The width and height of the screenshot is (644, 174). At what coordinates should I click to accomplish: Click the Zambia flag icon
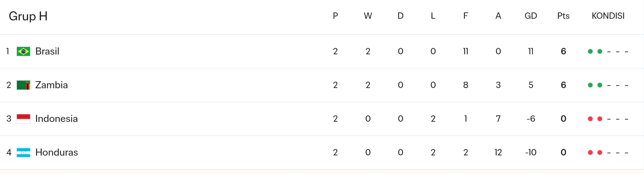coord(23,85)
